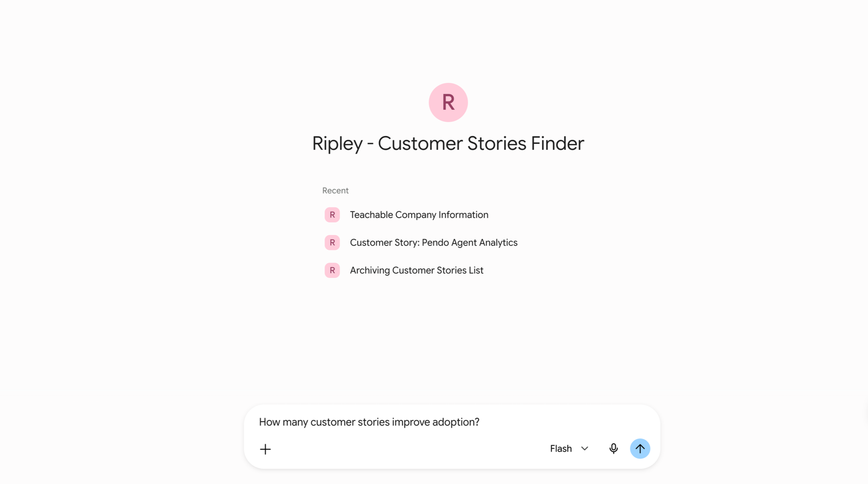The width and height of the screenshot is (868, 484).
Task: Send the prompt with the blue arrow
Action: coord(640,449)
